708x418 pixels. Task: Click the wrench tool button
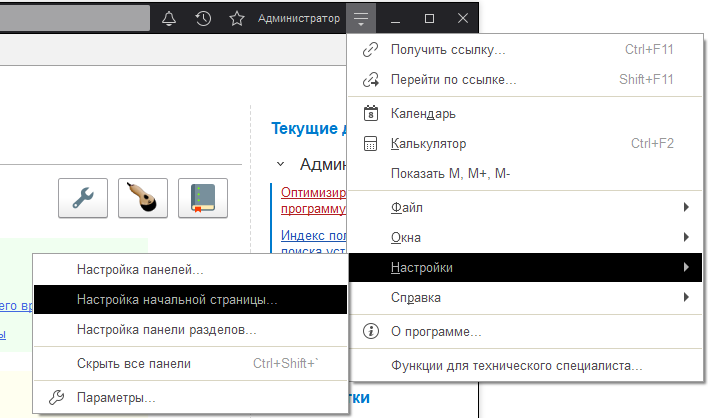(84, 198)
